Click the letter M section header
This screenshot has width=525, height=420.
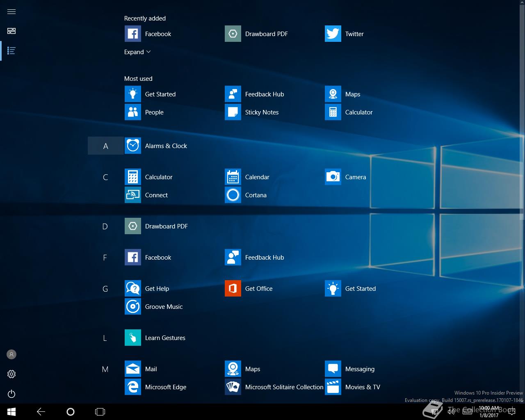pyautogui.click(x=105, y=369)
